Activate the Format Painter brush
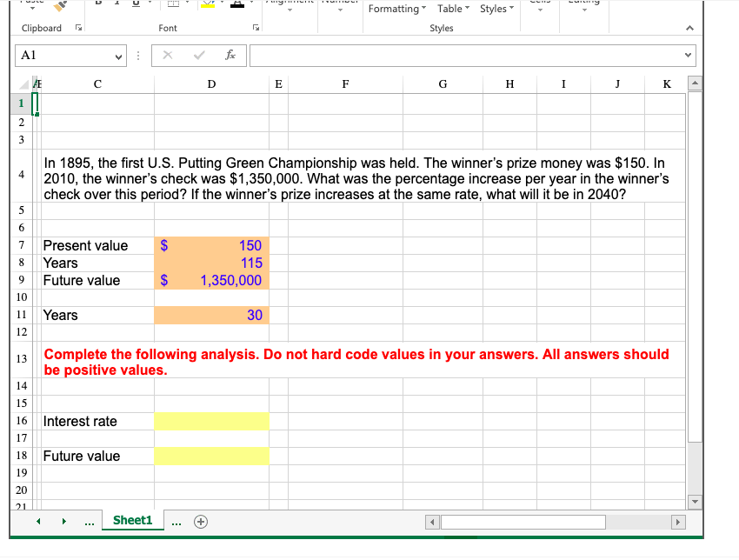The image size is (739, 560). [x=60, y=7]
